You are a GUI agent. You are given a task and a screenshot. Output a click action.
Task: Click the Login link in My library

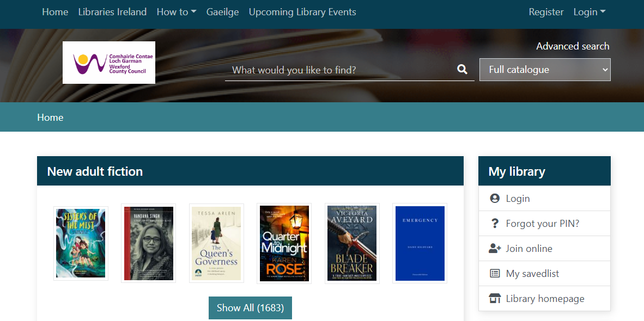coord(518,199)
